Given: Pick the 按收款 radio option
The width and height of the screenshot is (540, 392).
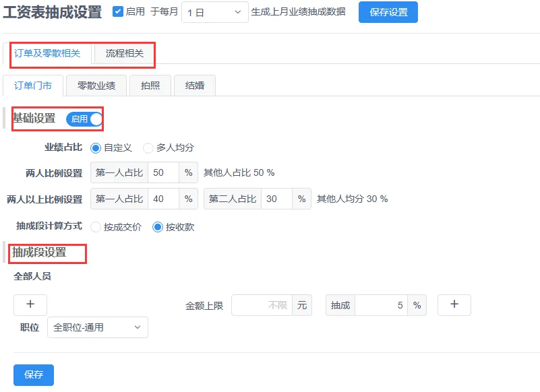Looking at the screenshot, I should 158,227.
